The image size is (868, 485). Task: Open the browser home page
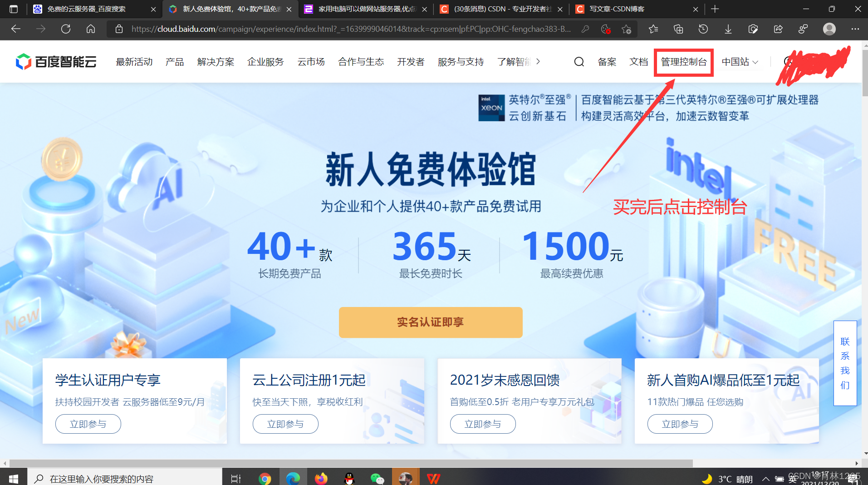91,29
